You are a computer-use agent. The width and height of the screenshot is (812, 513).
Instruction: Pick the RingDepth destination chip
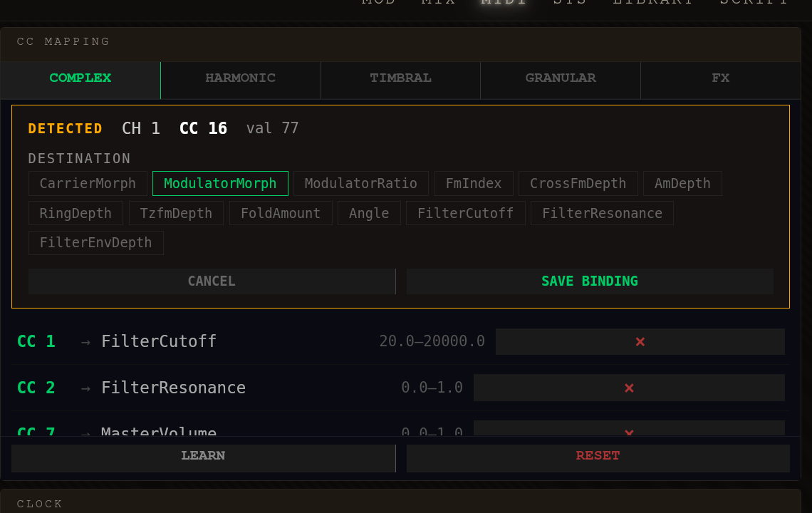[x=76, y=212]
